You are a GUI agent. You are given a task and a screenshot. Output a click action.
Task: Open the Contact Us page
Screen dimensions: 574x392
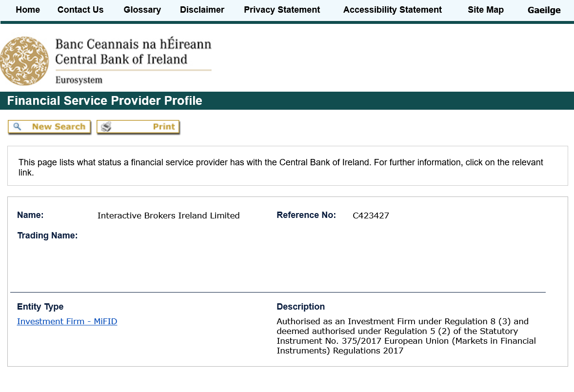pos(80,10)
